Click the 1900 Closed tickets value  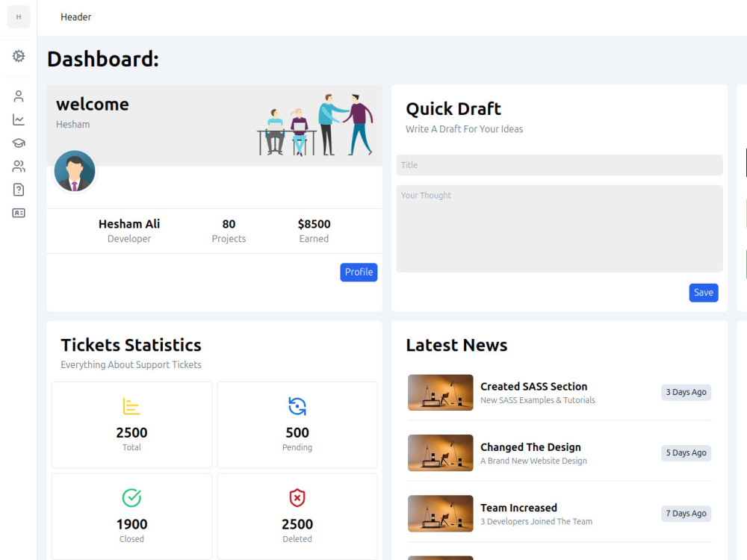pos(131,524)
